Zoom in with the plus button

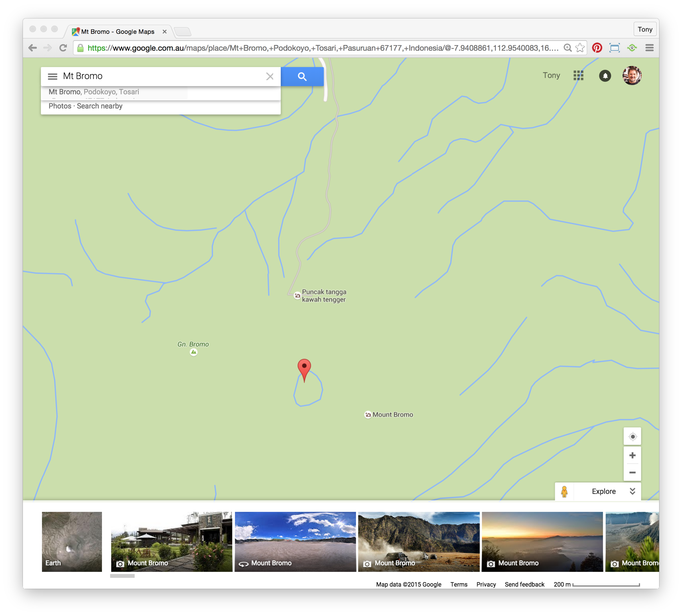point(632,455)
